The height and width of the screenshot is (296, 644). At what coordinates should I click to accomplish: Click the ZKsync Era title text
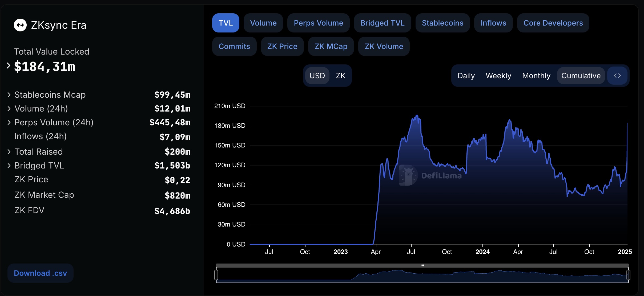tap(59, 25)
